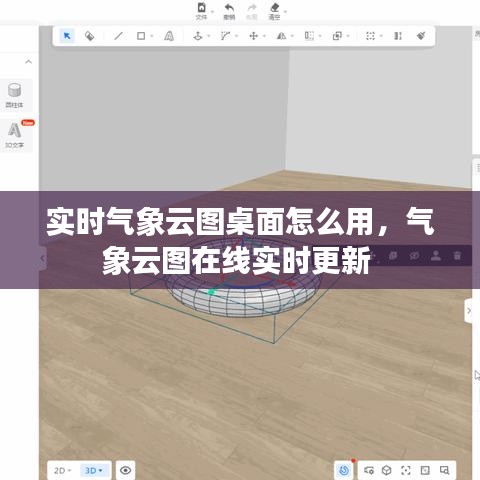Click the duplicate copy icon in floating bar
The height and width of the screenshot is (480, 480).
(x=393, y=256)
